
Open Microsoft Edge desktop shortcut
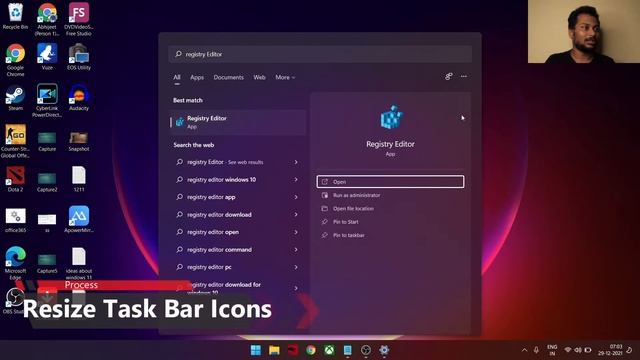pyautogui.click(x=15, y=263)
